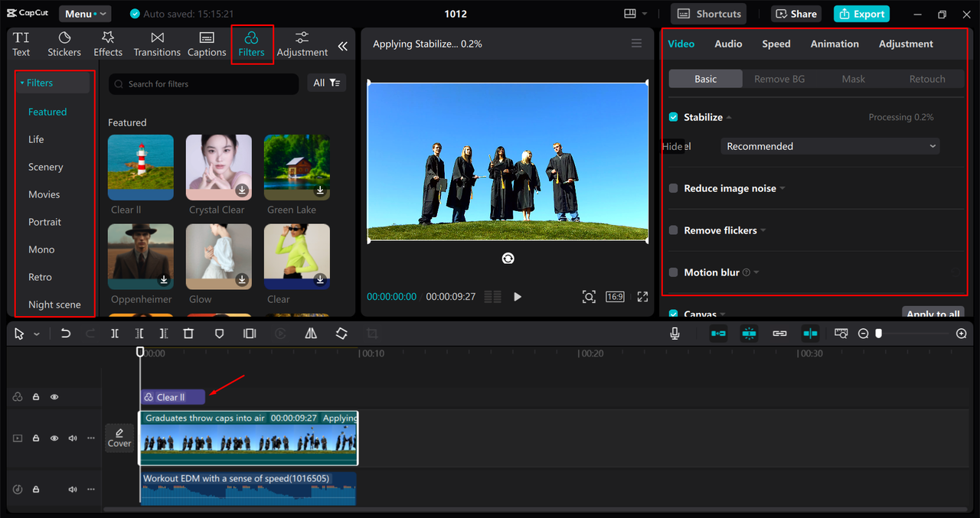980x518 pixels.
Task: Click the Shortcuts button
Action: (708, 14)
